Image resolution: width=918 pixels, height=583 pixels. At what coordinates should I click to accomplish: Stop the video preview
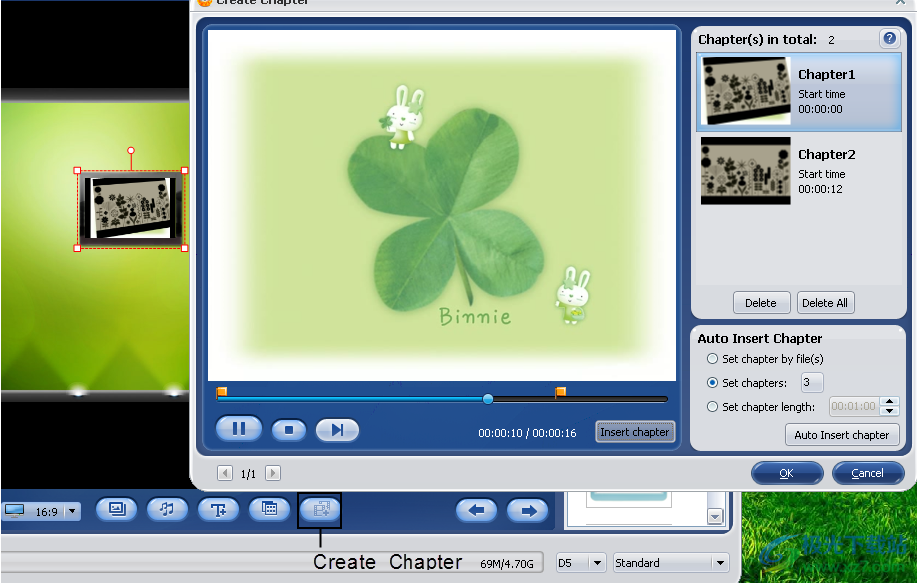point(289,430)
